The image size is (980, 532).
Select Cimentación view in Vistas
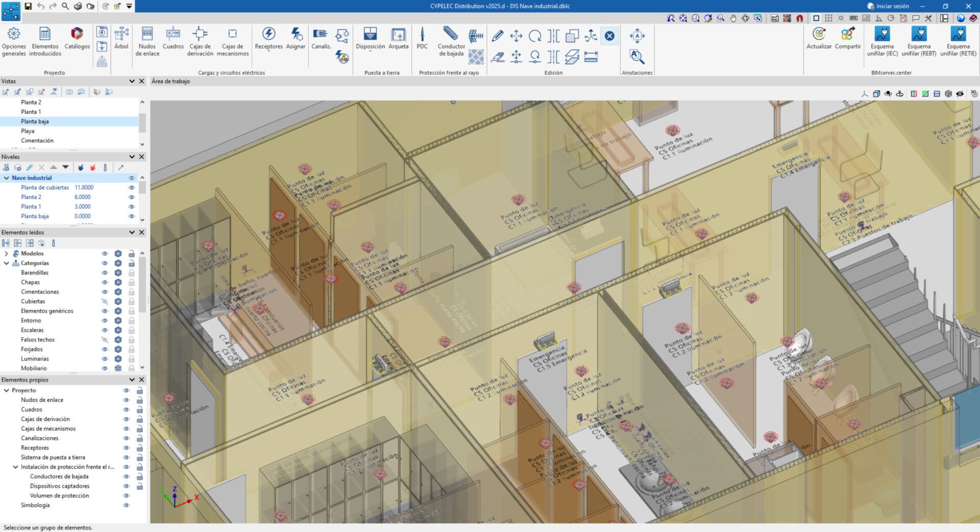(x=37, y=141)
